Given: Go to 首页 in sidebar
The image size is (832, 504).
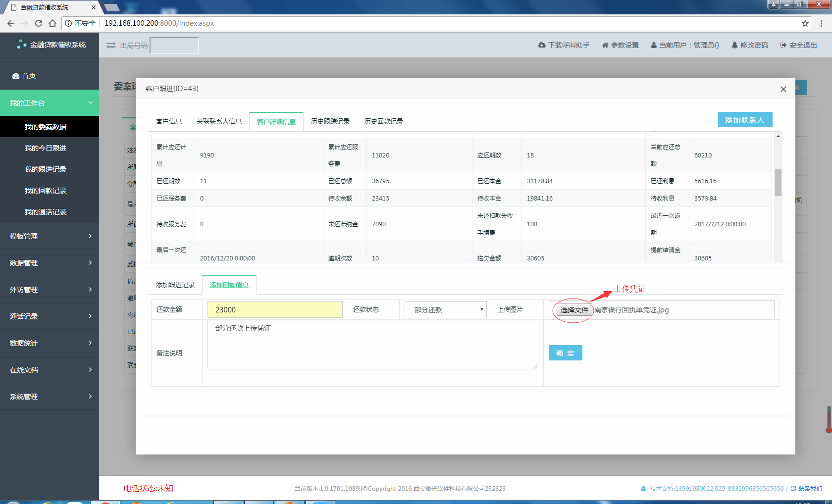Looking at the screenshot, I should click(50, 76).
